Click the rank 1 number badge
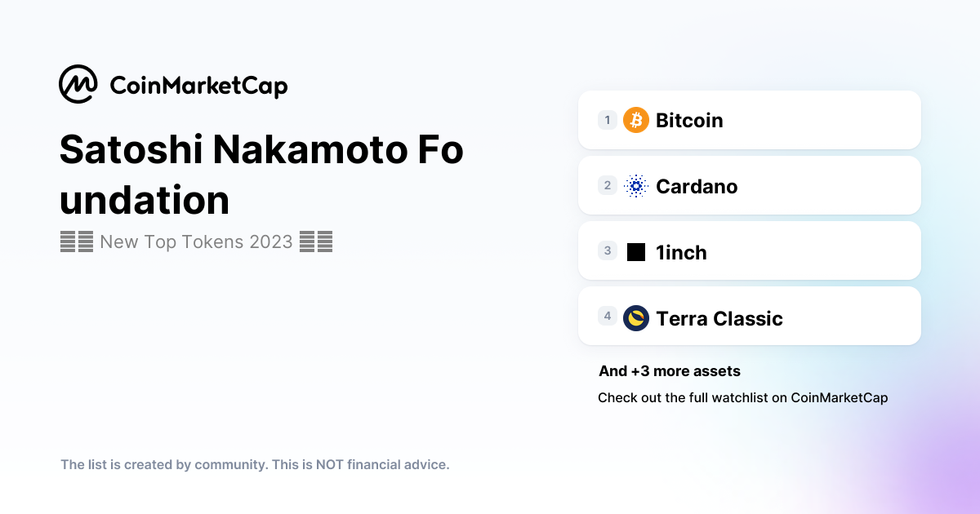This screenshot has width=980, height=514. pos(608,120)
